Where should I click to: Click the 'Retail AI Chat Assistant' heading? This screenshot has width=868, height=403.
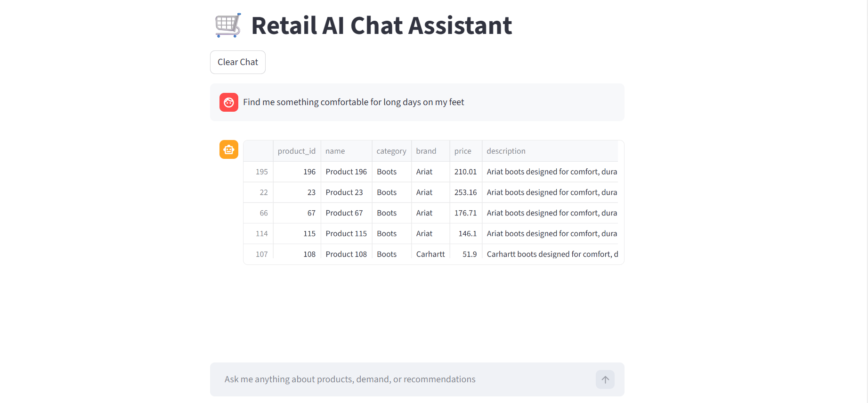[381, 25]
